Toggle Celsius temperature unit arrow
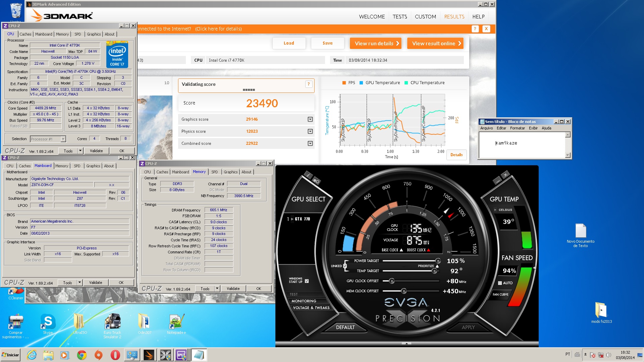This screenshot has width=644, height=362. (x=495, y=210)
